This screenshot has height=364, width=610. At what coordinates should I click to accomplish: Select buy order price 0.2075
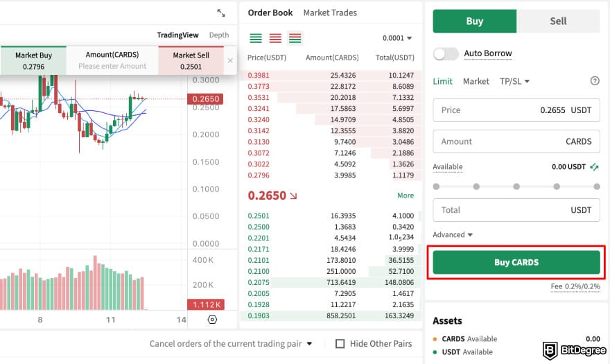(x=259, y=282)
